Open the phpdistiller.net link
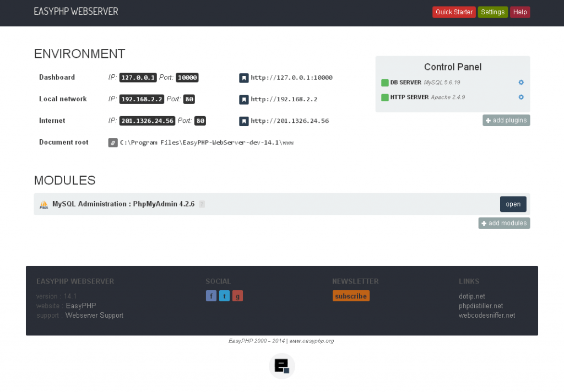Screen dimensions: 564x392 [480, 306]
